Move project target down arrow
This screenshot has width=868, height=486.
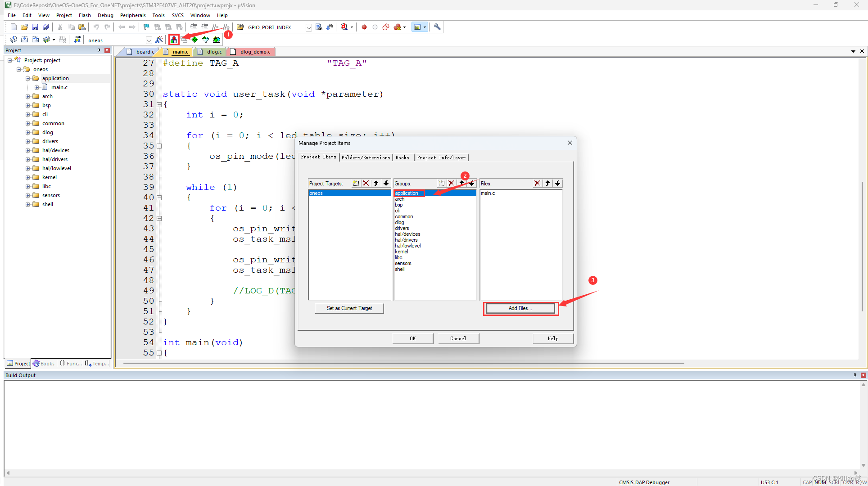pyautogui.click(x=386, y=183)
